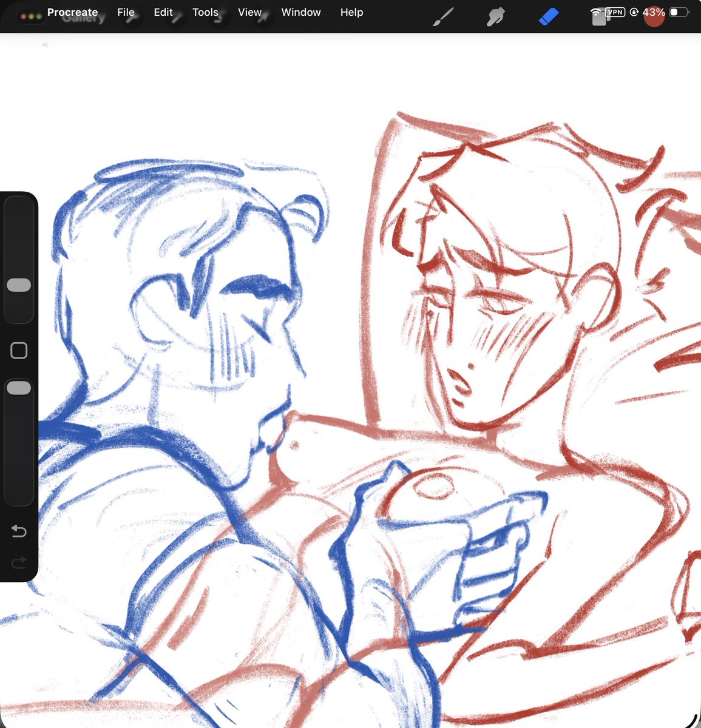Open the File menu
The width and height of the screenshot is (701, 728).
126,12
